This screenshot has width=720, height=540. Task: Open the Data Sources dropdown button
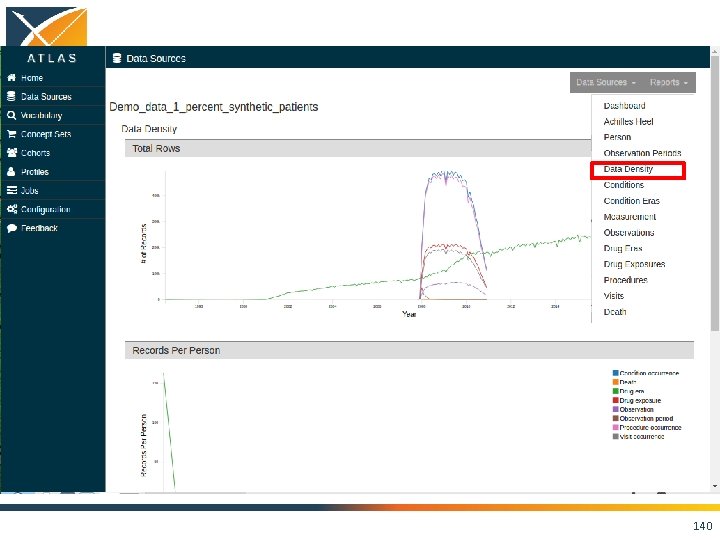606,83
